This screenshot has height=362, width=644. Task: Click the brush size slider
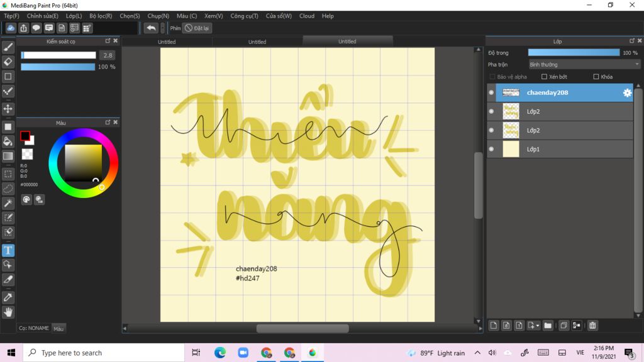58,55
